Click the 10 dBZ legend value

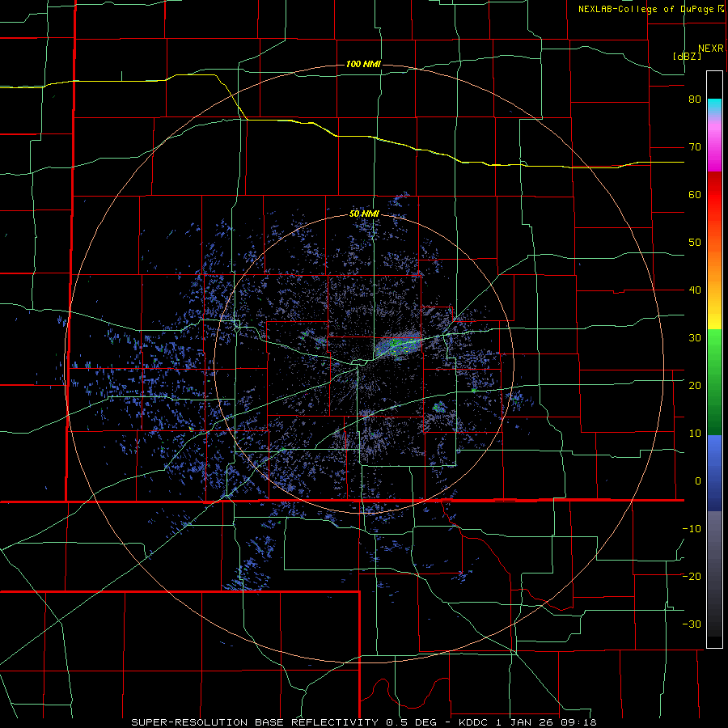tap(695, 434)
